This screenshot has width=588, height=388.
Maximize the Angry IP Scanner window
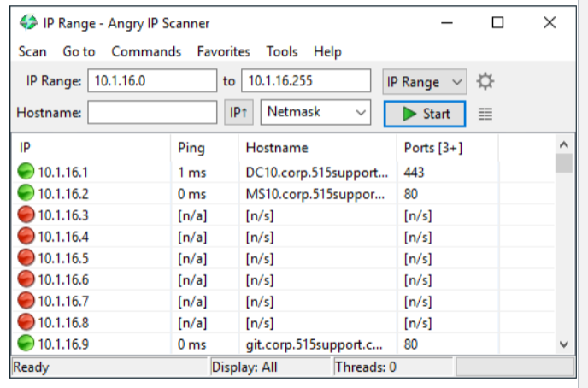pos(497,23)
